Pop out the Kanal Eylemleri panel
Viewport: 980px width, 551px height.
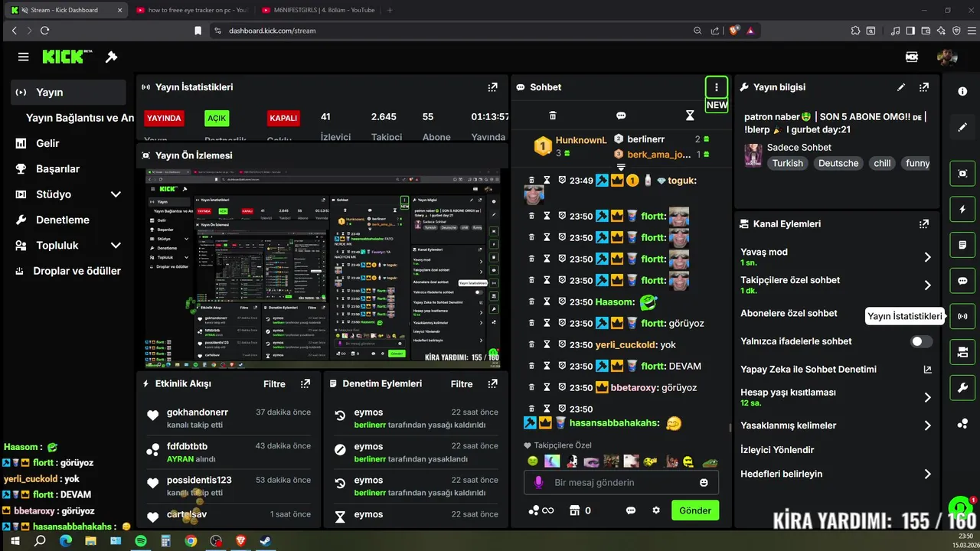pos(924,224)
